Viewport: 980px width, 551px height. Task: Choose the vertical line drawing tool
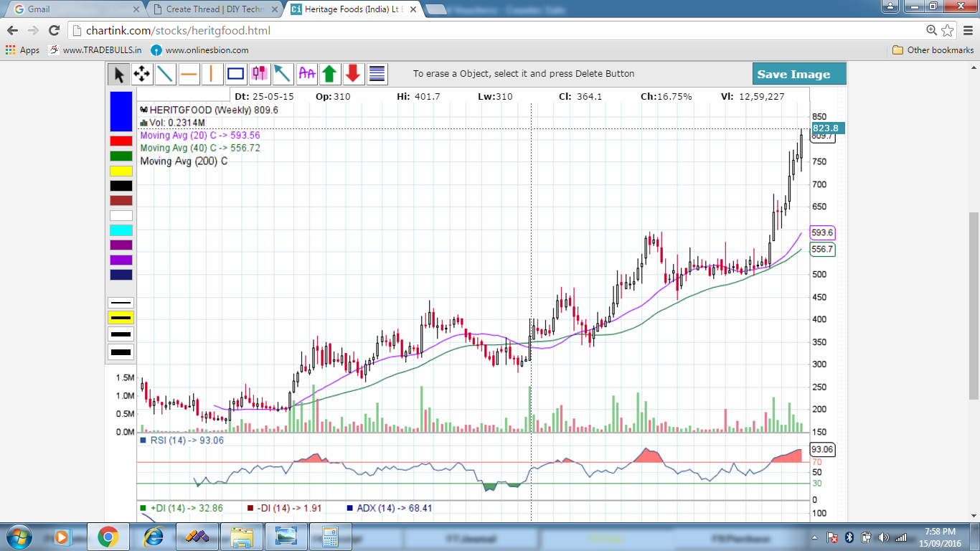[x=212, y=73]
